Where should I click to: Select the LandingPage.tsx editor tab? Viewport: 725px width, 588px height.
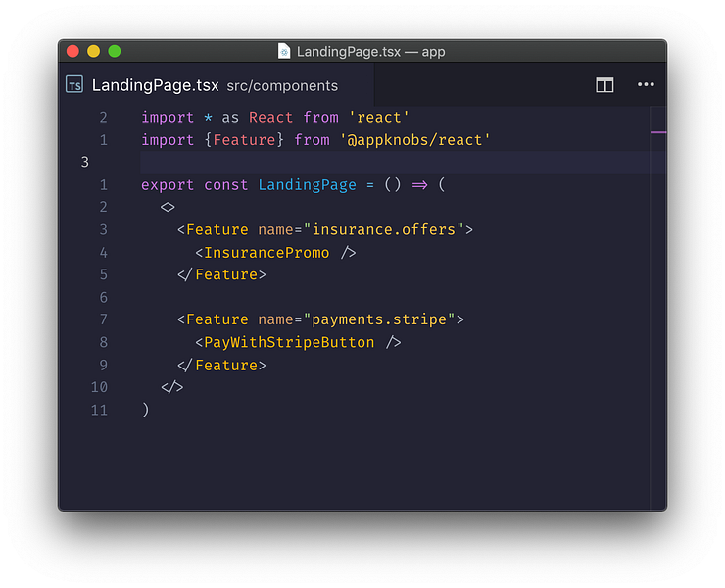(216, 85)
